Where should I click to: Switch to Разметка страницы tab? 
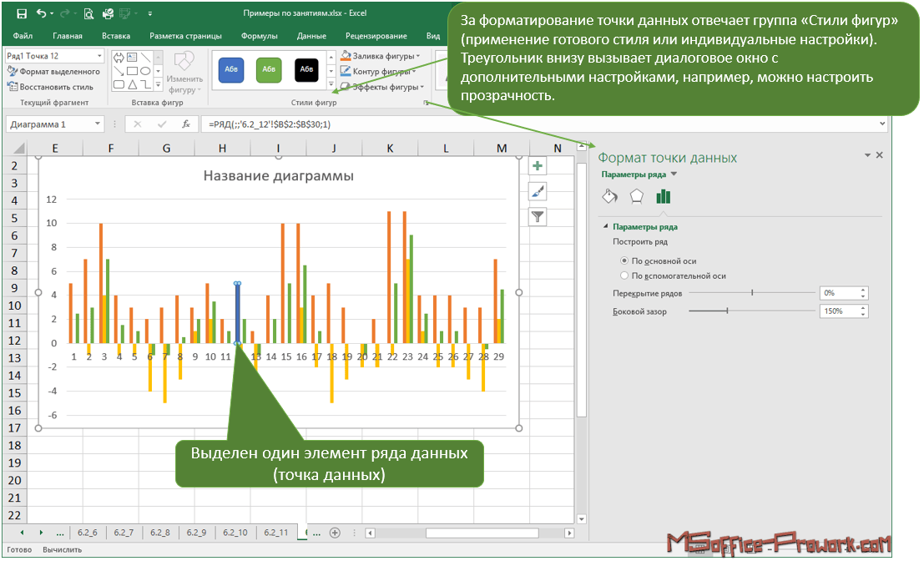[x=185, y=36]
